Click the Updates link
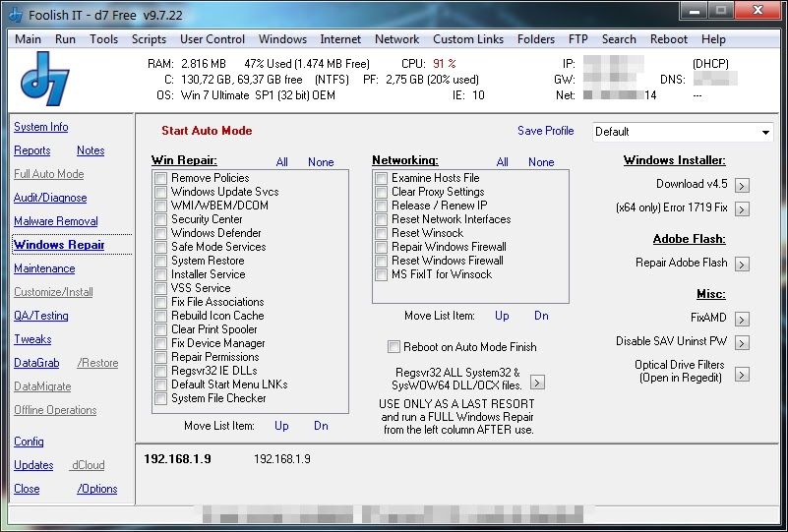 pos(33,465)
